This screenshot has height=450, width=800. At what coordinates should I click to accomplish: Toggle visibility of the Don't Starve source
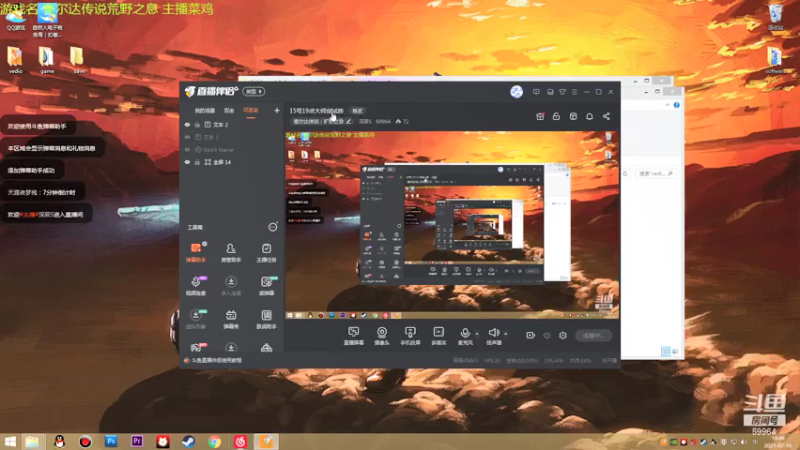coord(187,150)
